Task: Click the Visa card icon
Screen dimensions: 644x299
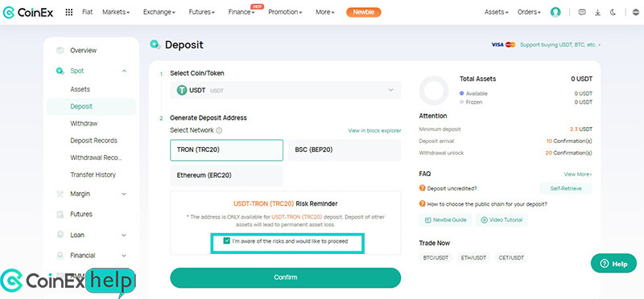Action: click(x=497, y=45)
